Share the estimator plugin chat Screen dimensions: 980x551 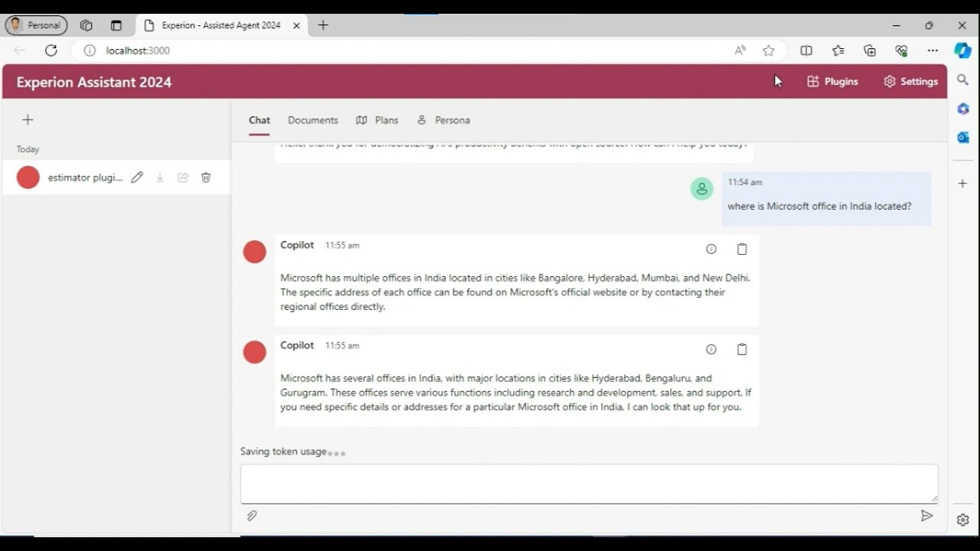(183, 178)
